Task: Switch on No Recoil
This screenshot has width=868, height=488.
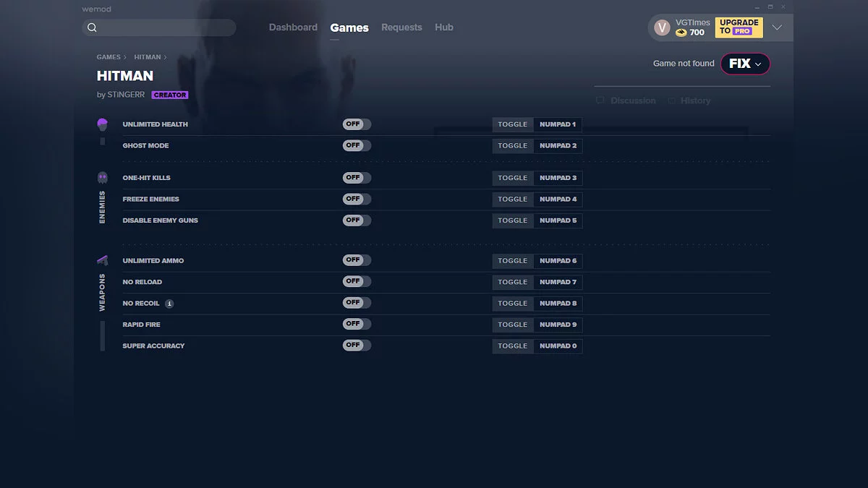Action: 357,303
